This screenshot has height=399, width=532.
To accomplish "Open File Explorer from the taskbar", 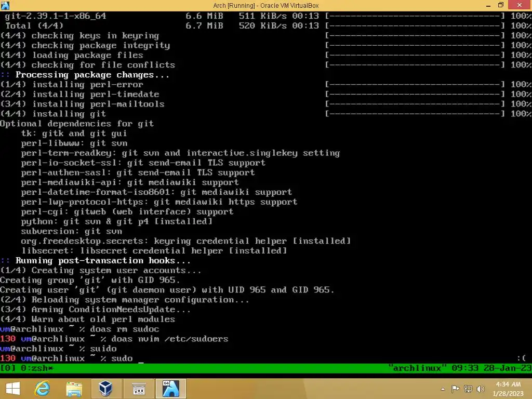I will (x=74, y=389).
